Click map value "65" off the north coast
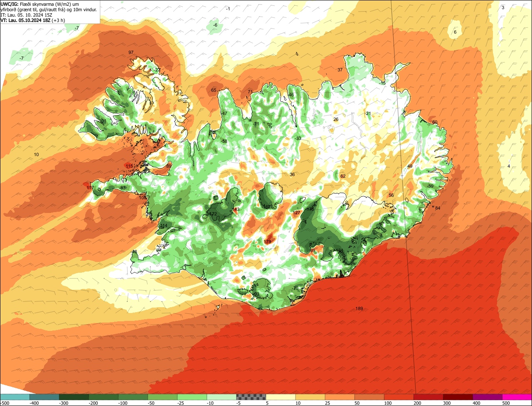Image resolution: width=532 pixels, height=406 pixels. click(214, 90)
